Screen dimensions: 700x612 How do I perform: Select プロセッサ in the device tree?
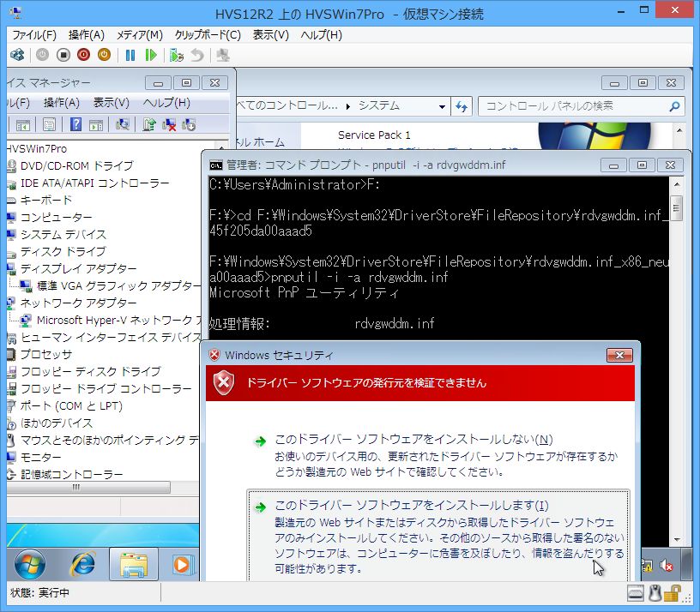point(46,354)
